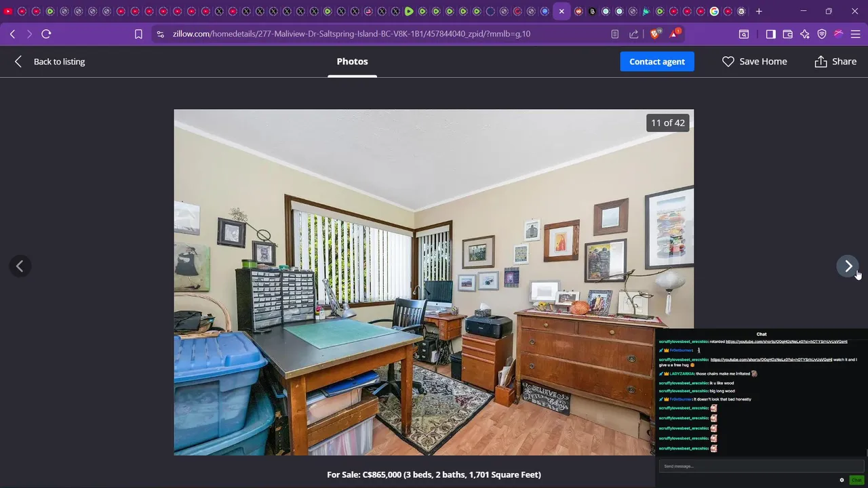View site information in the address bar
This screenshot has height=488, width=868.
[159, 34]
